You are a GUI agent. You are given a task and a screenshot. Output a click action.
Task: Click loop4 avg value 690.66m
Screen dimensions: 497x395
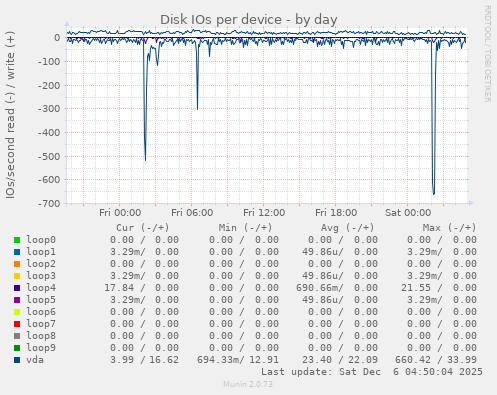pos(319,288)
